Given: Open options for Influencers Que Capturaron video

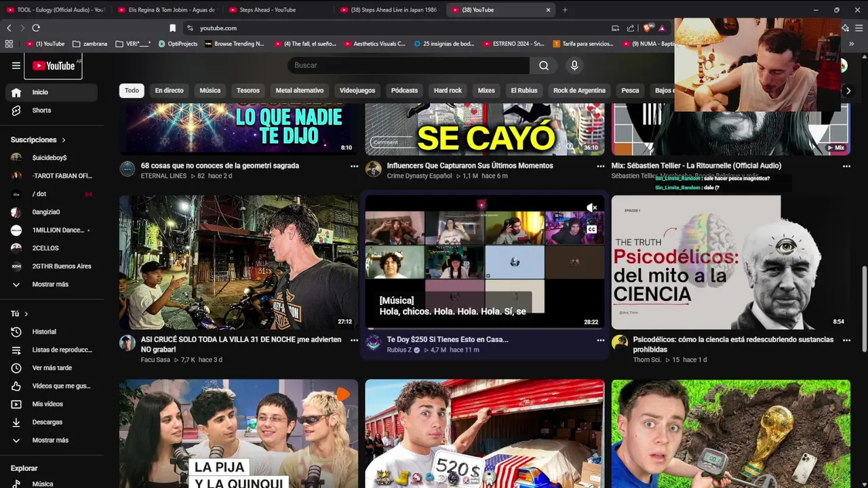Looking at the screenshot, I should [x=600, y=166].
